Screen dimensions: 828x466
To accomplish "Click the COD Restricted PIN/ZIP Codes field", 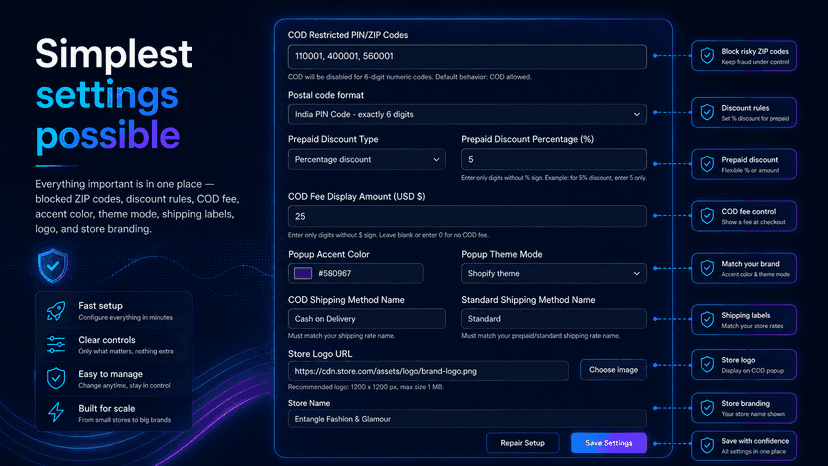I will coord(467,57).
